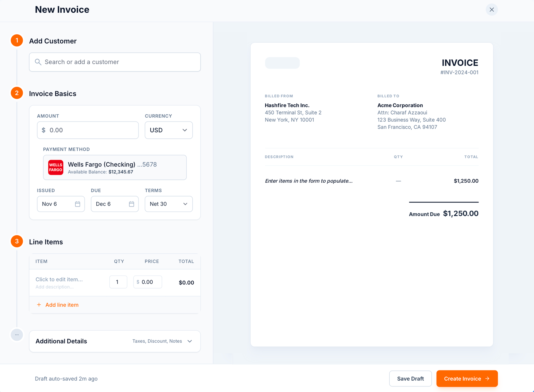
Task: Click the Issued date calendar icon
Action: [x=77, y=204]
